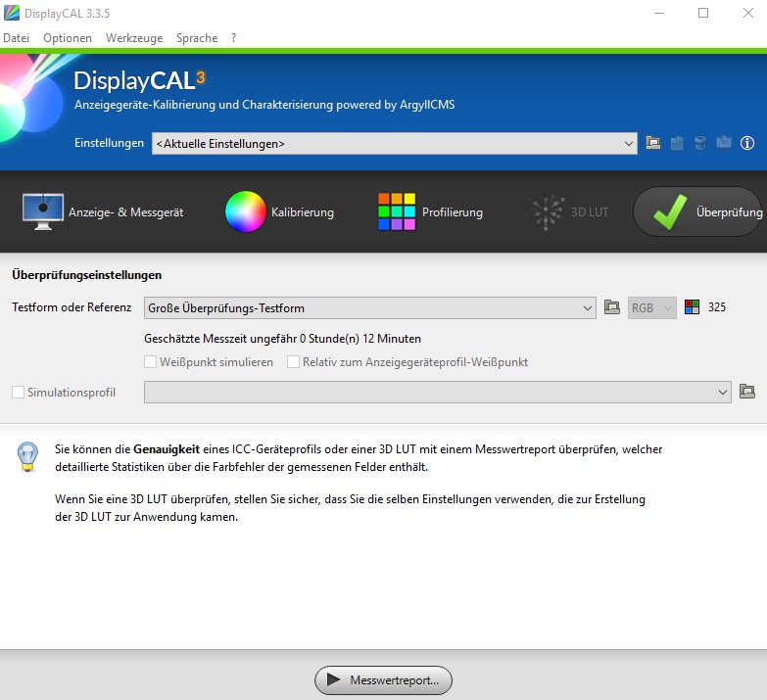
Task: Click the install profile icon in header
Action: (x=724, y=143)
